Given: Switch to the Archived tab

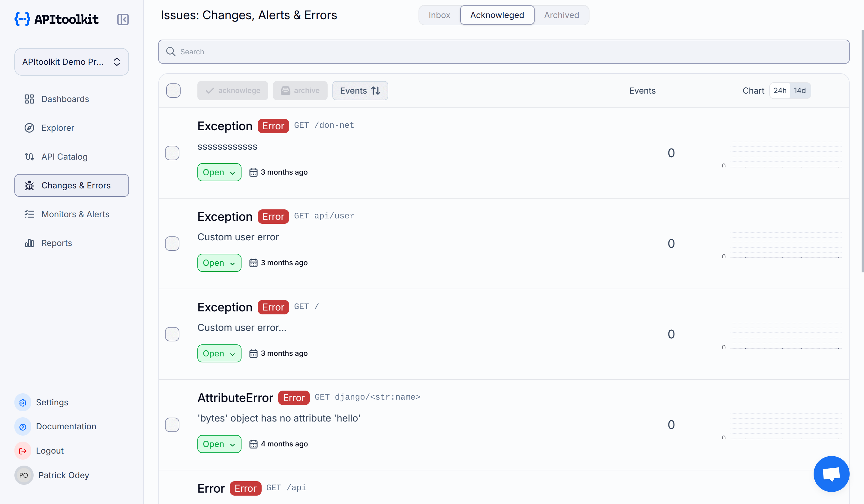Looking at the screenshot, I should point(561,15).
